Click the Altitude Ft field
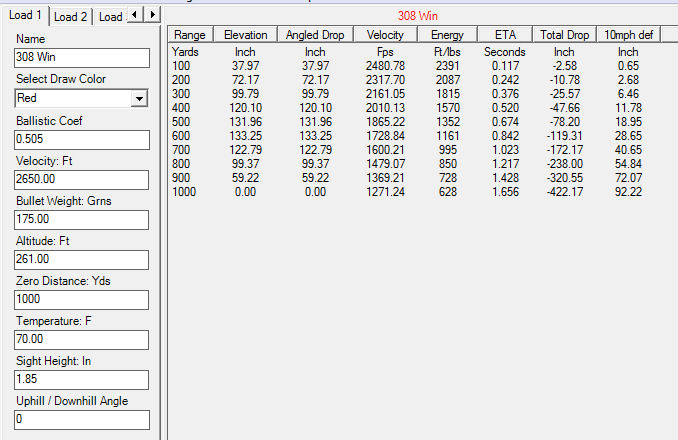Screen dimensions: 678x440 pos(81,260)
